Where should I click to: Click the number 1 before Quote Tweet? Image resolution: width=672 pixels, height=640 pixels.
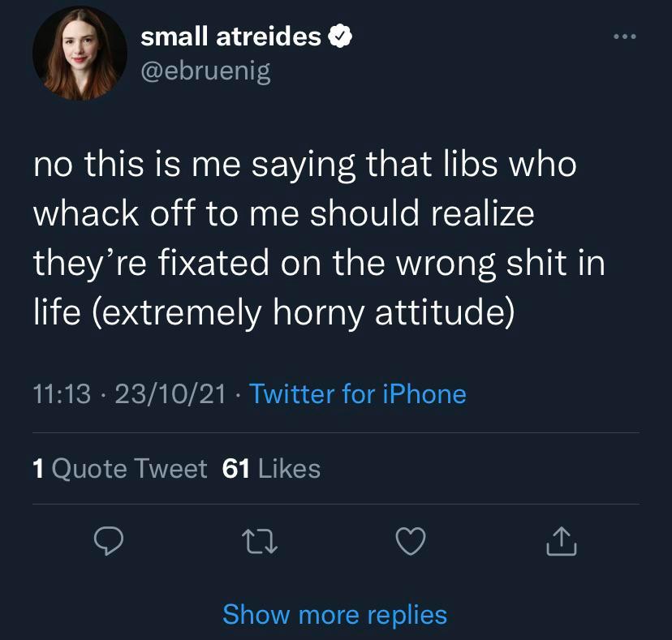point(37,469)
